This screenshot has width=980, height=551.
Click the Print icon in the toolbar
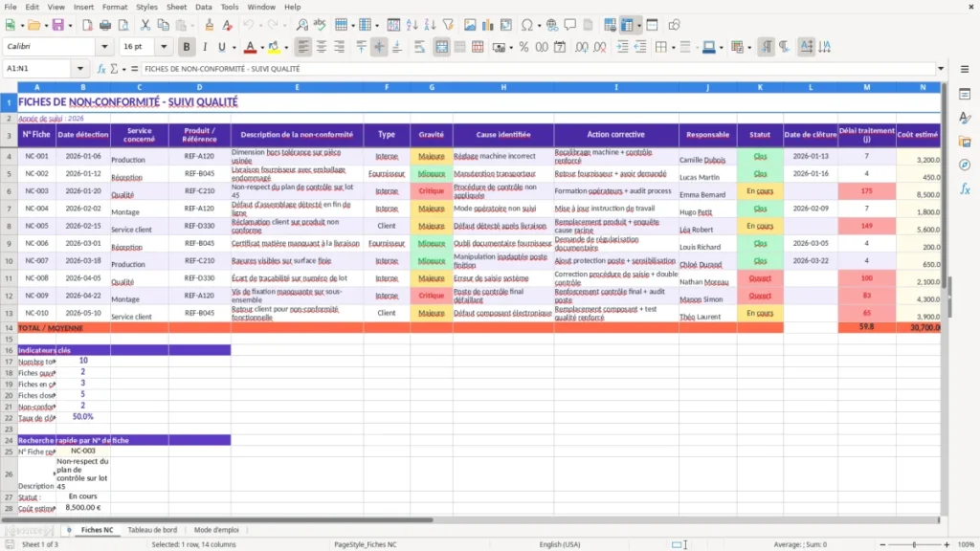coord(105,25)
